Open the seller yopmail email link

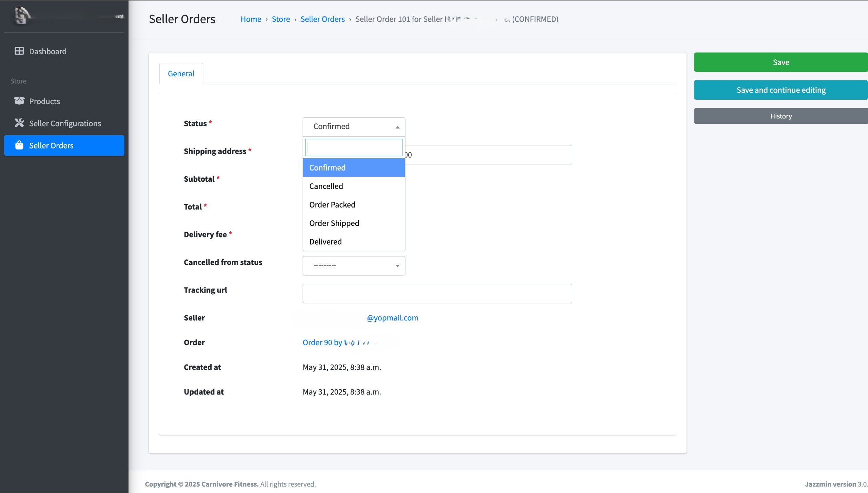pos(392,318)
